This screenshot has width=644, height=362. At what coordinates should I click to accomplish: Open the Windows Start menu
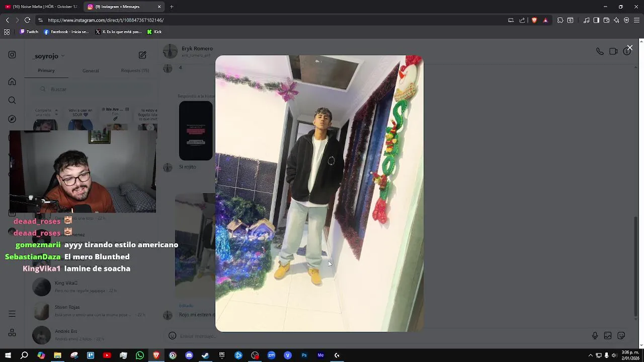(8, 355)
